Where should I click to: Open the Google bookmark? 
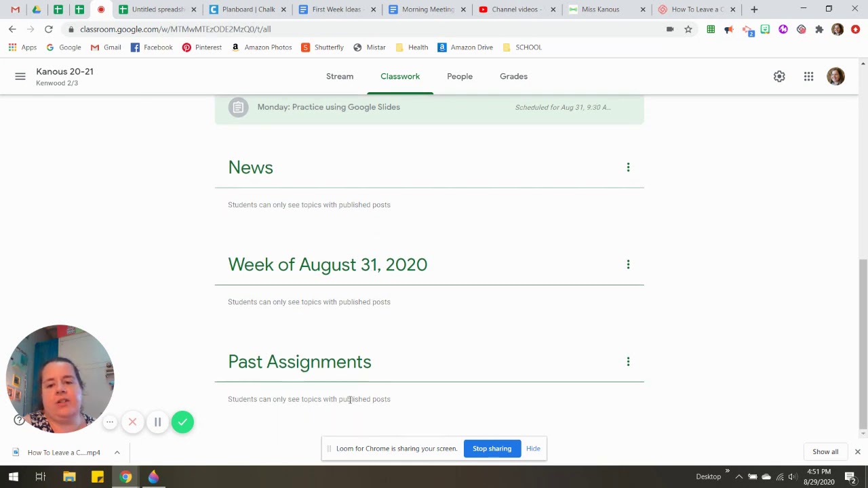point(63,47)
